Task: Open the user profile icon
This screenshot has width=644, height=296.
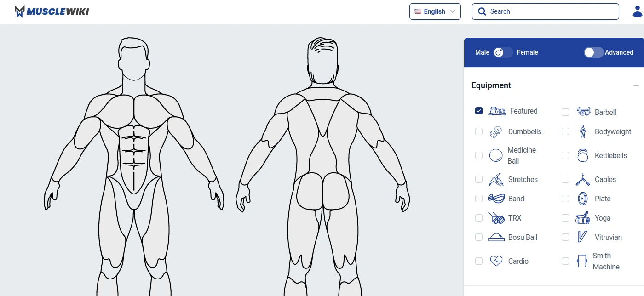Action: (637, 12)
